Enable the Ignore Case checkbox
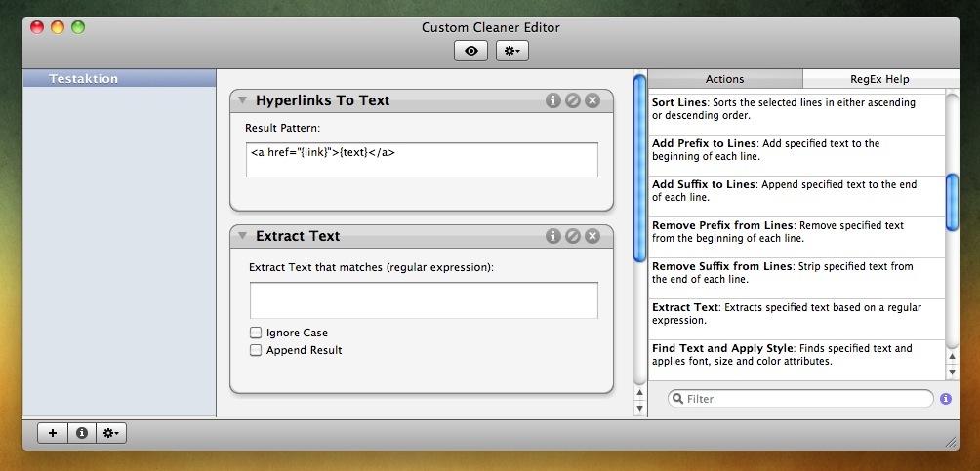The width and height of the screenshot is (980, 471). [257, 333]
